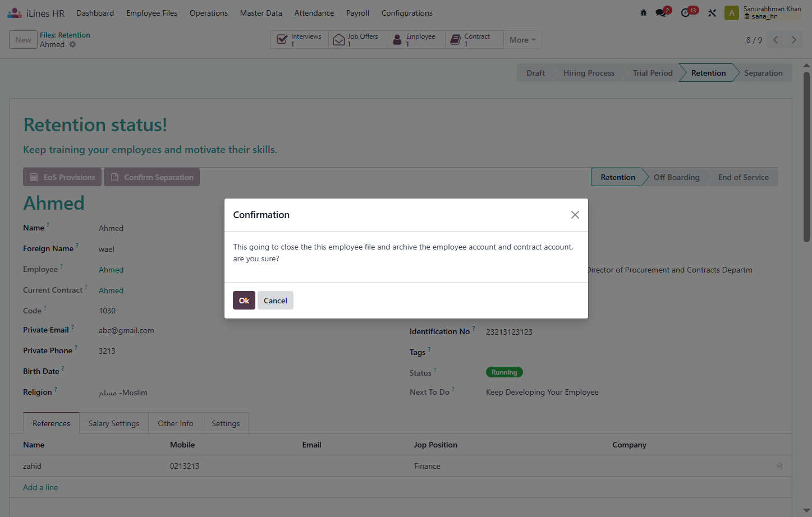This screenshot has width=812, height=517.
Task: Open the Operations menu
Action: click(209, 13)
